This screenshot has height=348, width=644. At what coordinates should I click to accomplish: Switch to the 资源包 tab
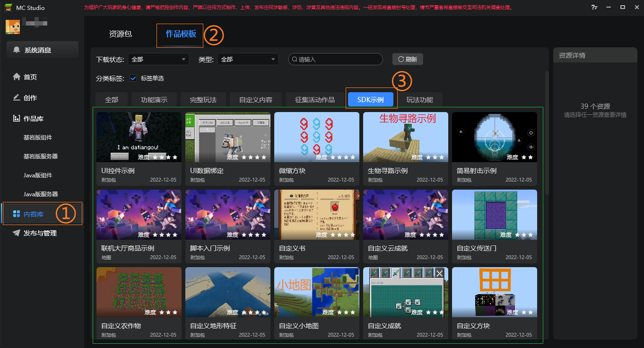(120, 34)
